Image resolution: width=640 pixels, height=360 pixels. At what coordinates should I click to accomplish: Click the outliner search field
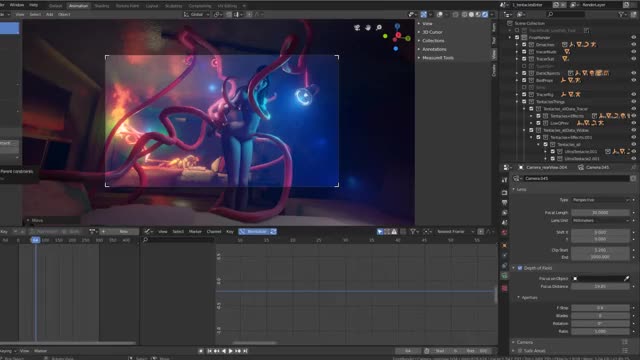point(565,14)
